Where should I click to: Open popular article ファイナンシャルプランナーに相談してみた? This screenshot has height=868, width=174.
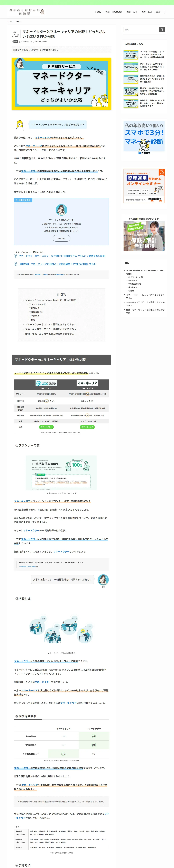(152, 67)
